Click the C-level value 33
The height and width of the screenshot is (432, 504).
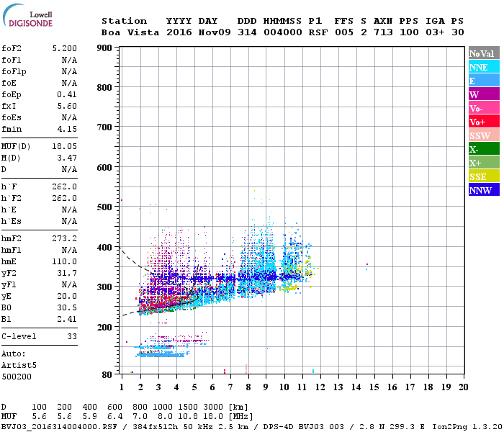[72, 336]
